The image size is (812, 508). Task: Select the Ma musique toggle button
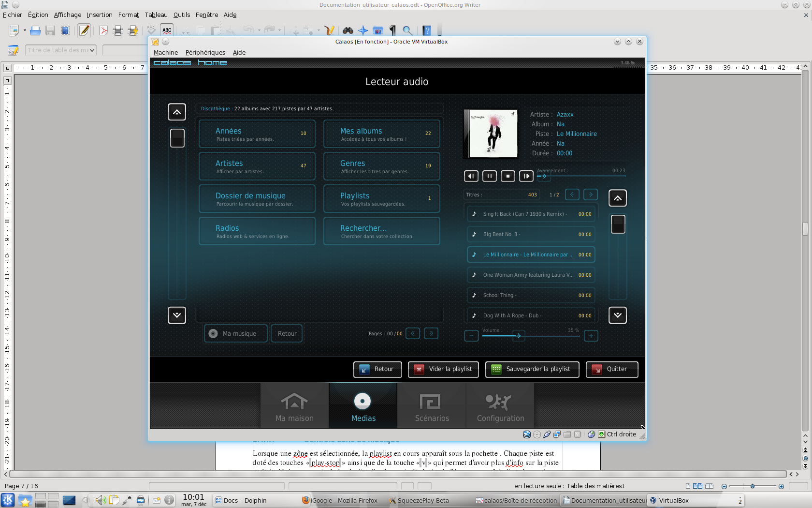tap(236, 333)
